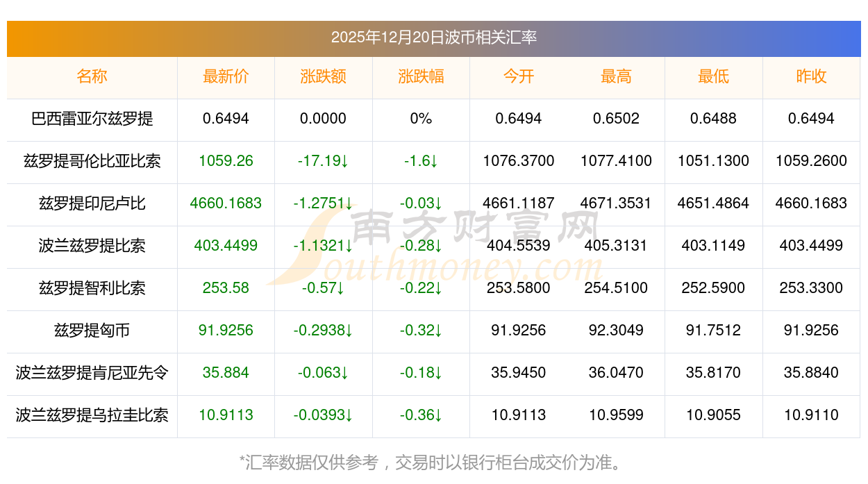
Task: Click the 兹罗提匈币 currency name
Action: pos(92,331)
